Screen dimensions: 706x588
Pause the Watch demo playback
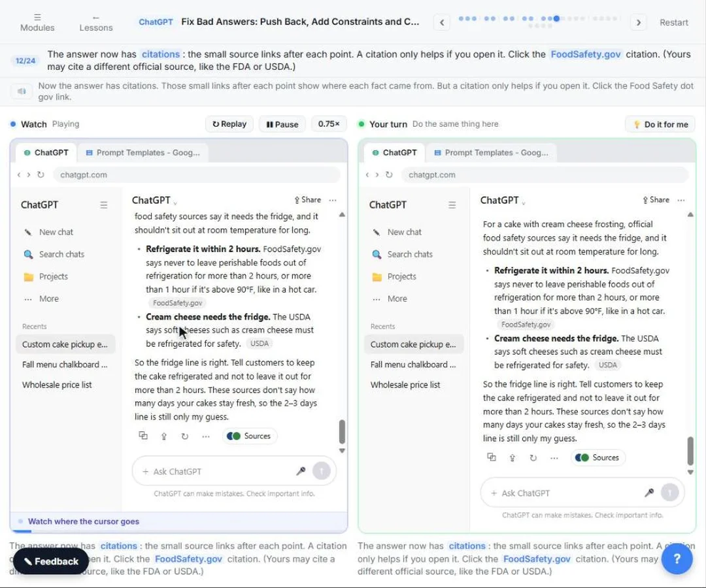tap(282, 124)
